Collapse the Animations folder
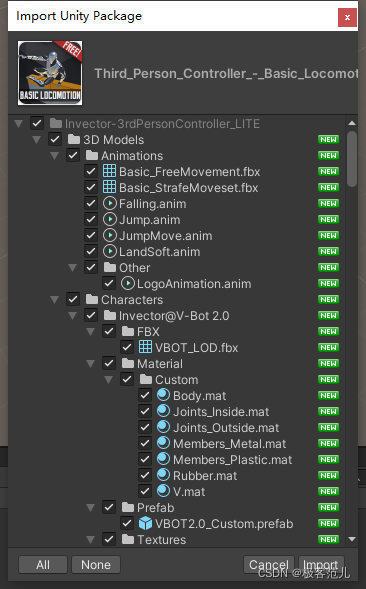This screenshot has width=366, height=589. [x=54, y=156]
